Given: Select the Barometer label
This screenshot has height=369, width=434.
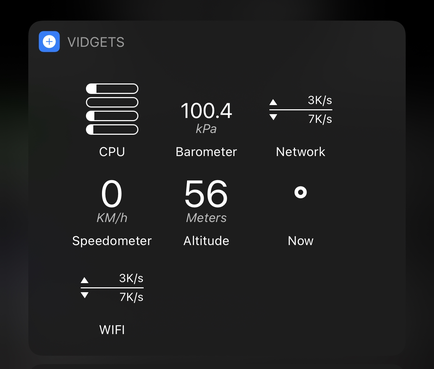Looking at the screenshot, I should [206, 152].
